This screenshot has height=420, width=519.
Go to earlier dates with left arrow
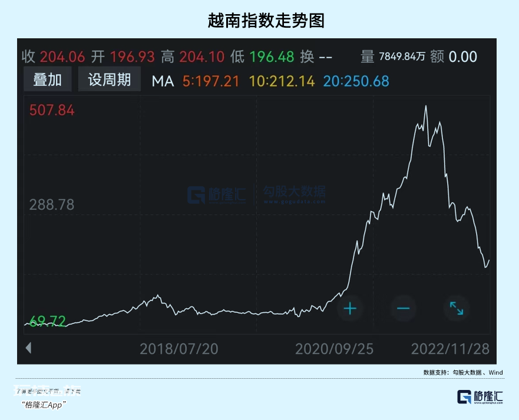coord(28,348)
